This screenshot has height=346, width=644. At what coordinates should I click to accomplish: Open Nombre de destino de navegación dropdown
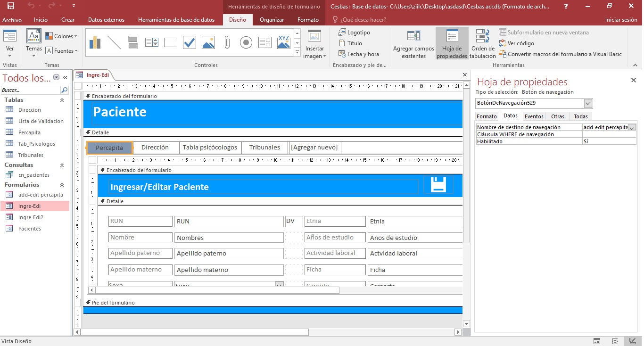pyautogui.click(x=632, y=127)
